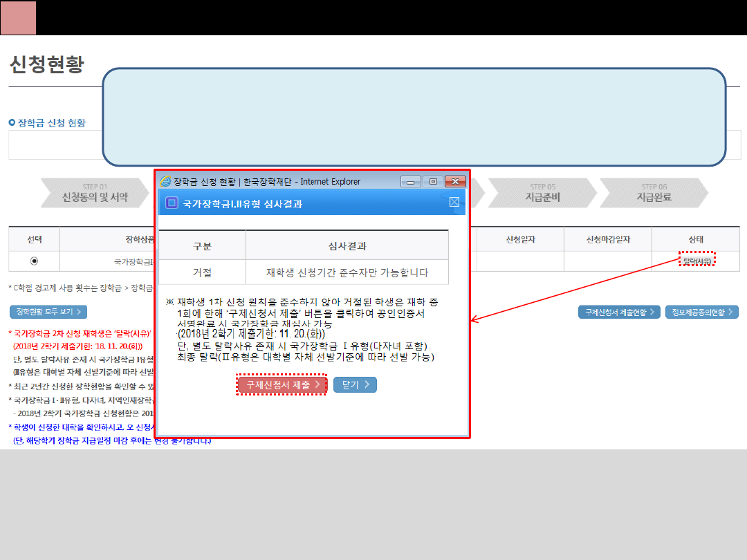Image resolution: width=747 pixels, height=560 pixels.
Task: Click the Internet Explorer logo in popup title
Action: 166,181
